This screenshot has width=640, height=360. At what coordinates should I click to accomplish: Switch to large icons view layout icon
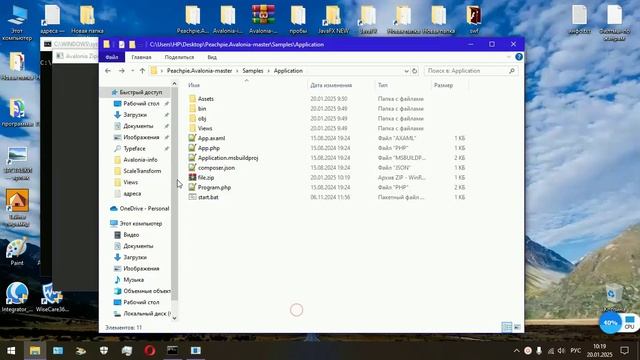pos(517,327)
